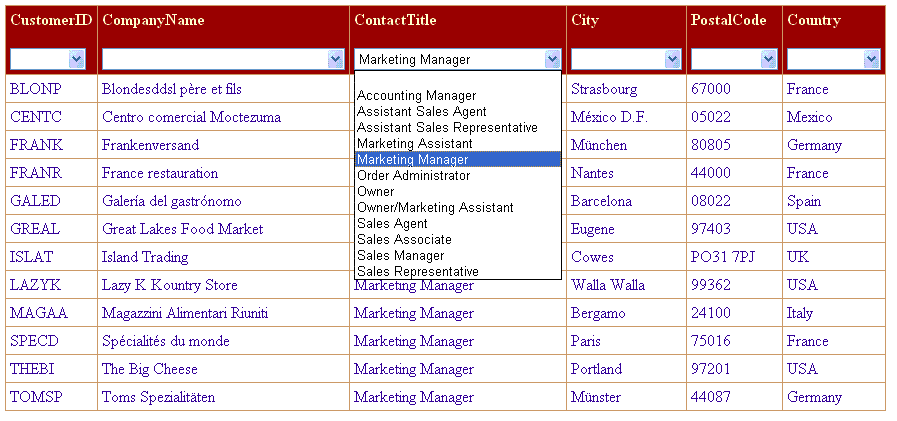The height and width of the screenshot is (421, 897).
Task: Select the Toms Spezialitäten company cell
Action: pyautogui.click(x=158, y=397)
